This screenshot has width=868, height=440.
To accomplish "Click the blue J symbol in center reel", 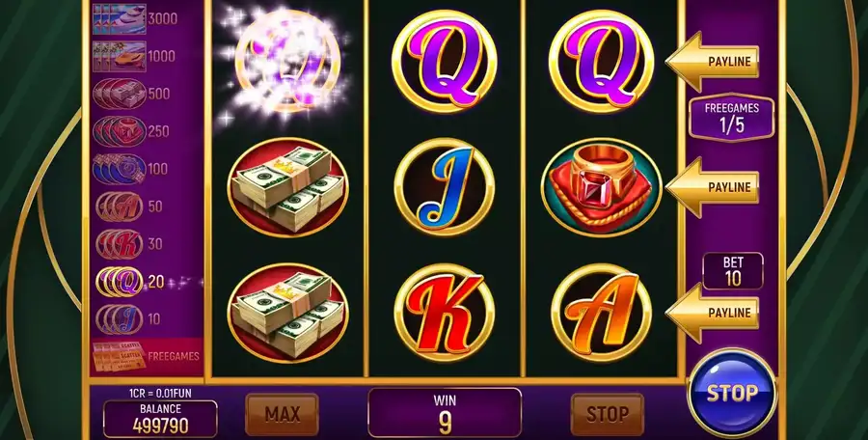I will click(444, 187).
